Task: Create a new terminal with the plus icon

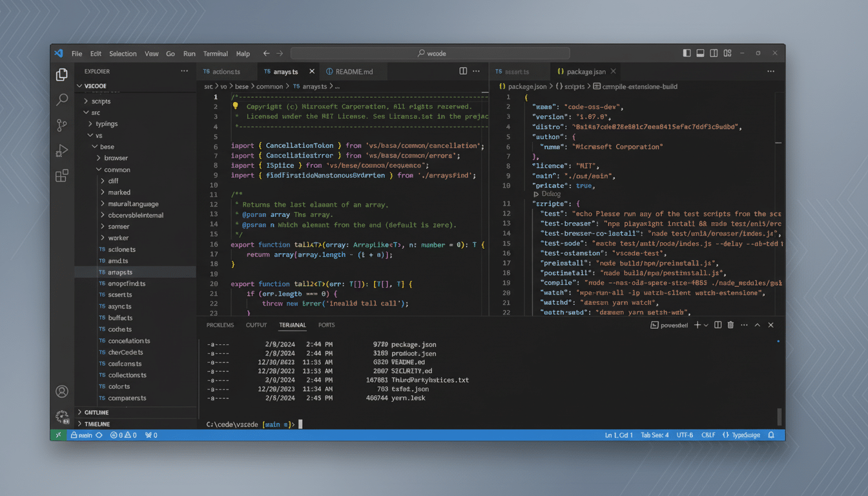Action: (697, 325)
